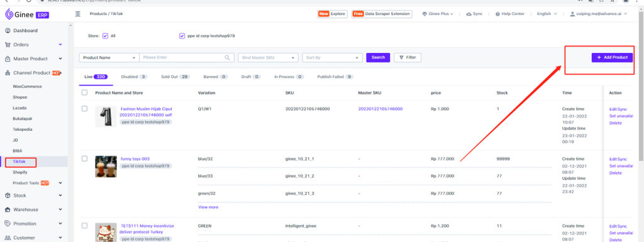Click the purple Search button
Image resolution: width=644 pixels, height=242 pixels.
378,58
